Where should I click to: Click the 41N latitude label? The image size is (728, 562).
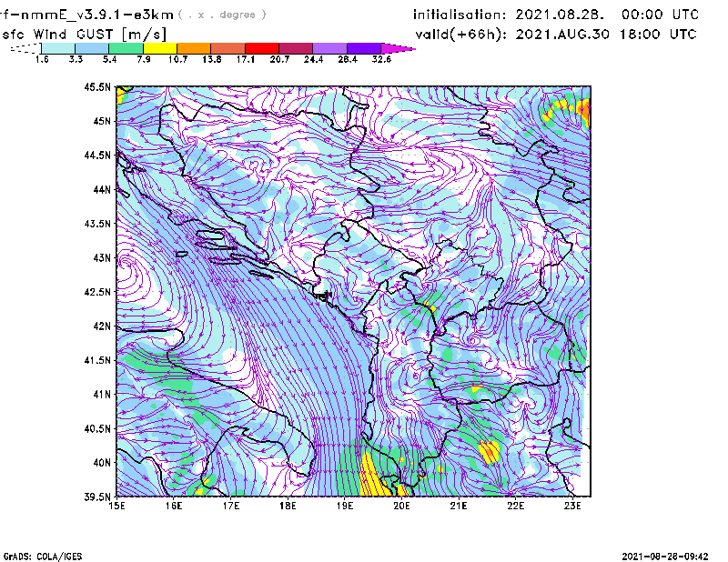102,395
